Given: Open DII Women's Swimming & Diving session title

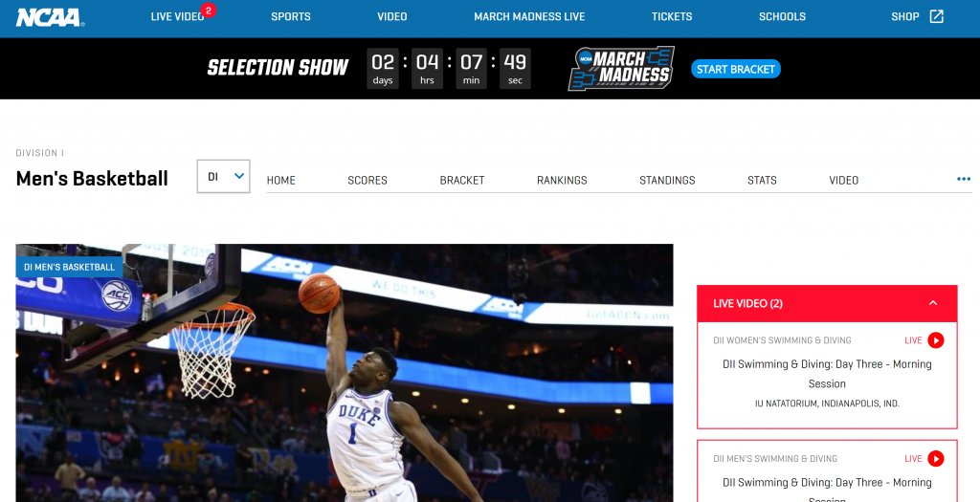Looking at the screenshot, I should [x=827, y=373].
